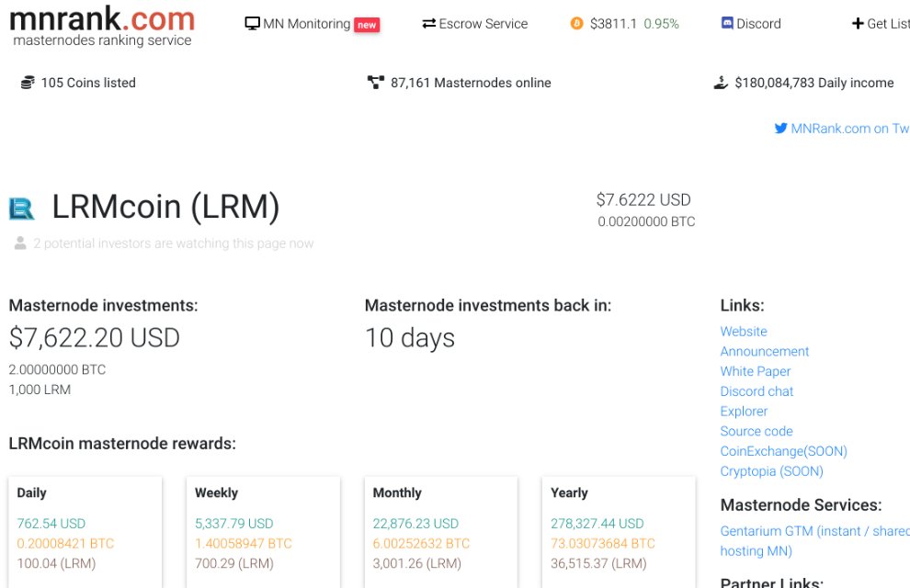910x588 pixels.
Task: Open the Discord chat link
Action: pos(756,391)
